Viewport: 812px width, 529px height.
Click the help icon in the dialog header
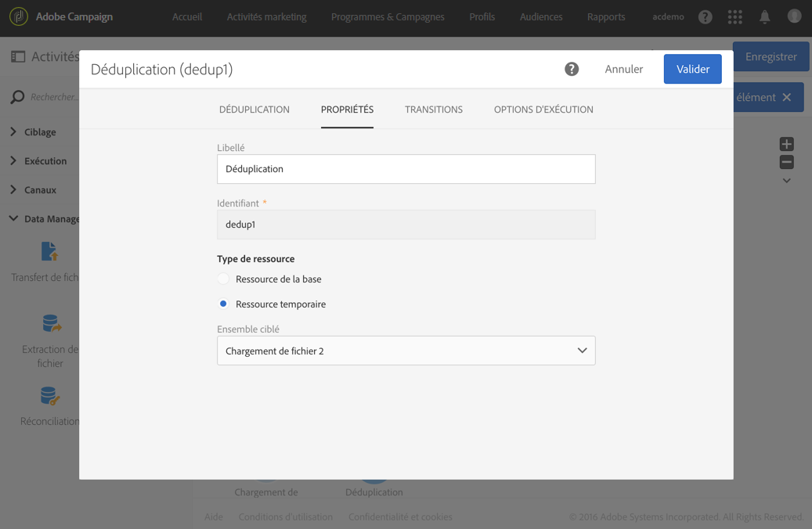571,69
